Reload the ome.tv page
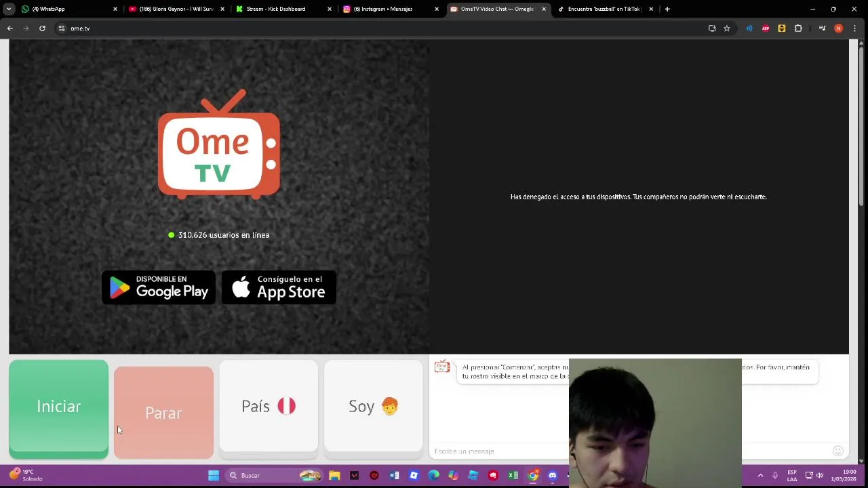Viewport: 868px width, 488px height. pyautogui.click(x=42, y=28)
